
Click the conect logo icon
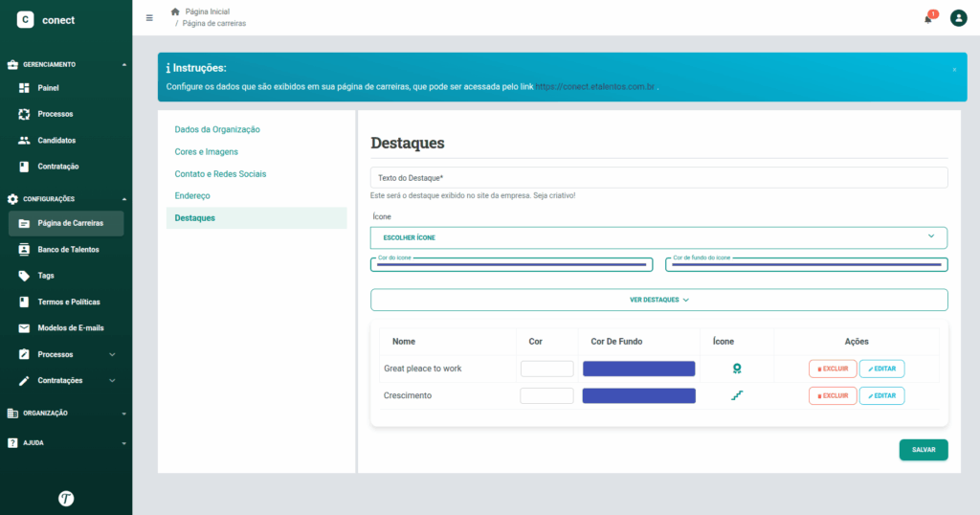[25, 20]
